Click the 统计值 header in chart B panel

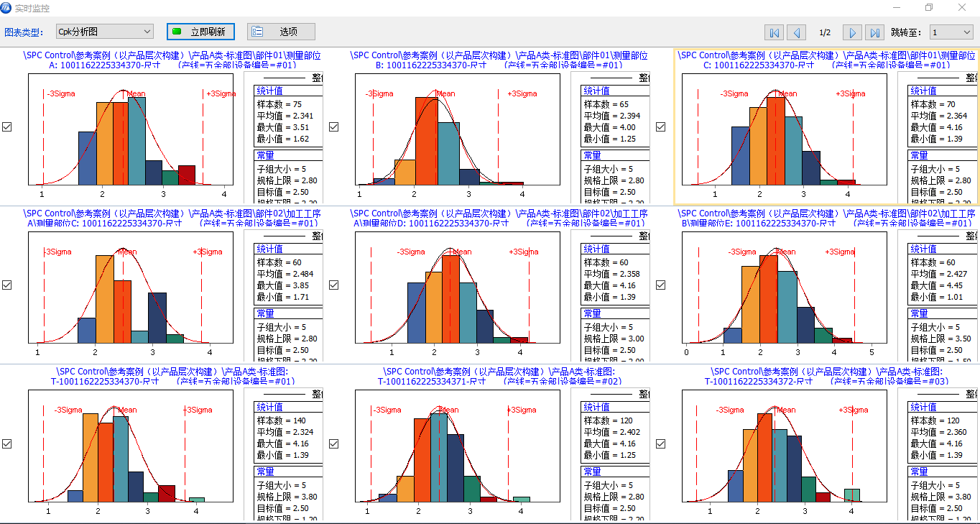pyautogui.click(x=598, y=91)
